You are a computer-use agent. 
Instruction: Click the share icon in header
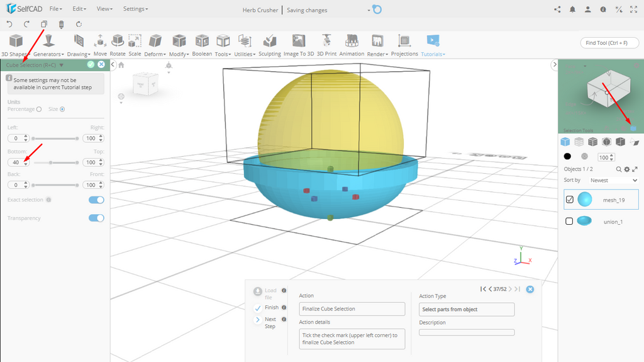tap(557, 9)
